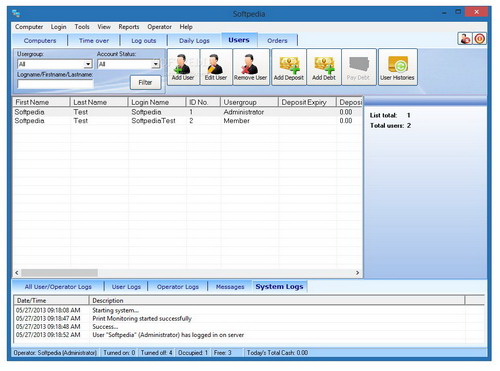The width and height of the screenshot is (500, 371).
Task: Click the Operator status bar entry
Action: (55, 353)
